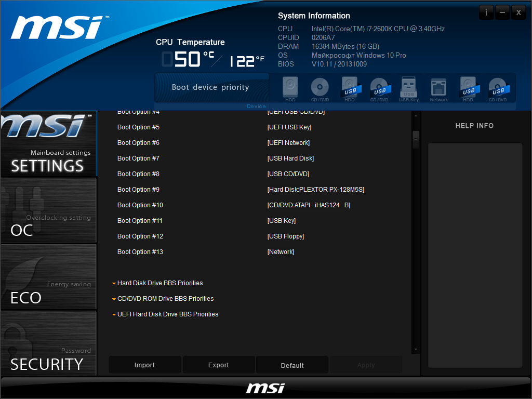The image size is (532, 399).
Task: Open Boot Option #6 value [UEFI Network]
Action: [288, 143]
